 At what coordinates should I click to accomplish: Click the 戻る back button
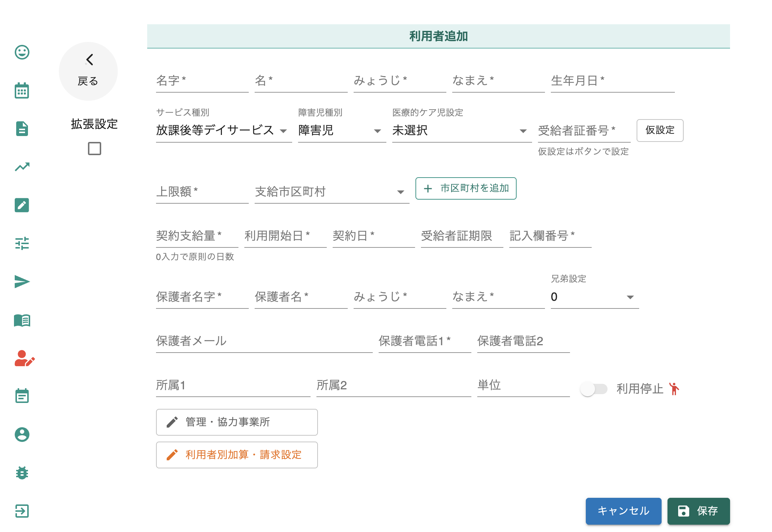click(x=88, y=71)
